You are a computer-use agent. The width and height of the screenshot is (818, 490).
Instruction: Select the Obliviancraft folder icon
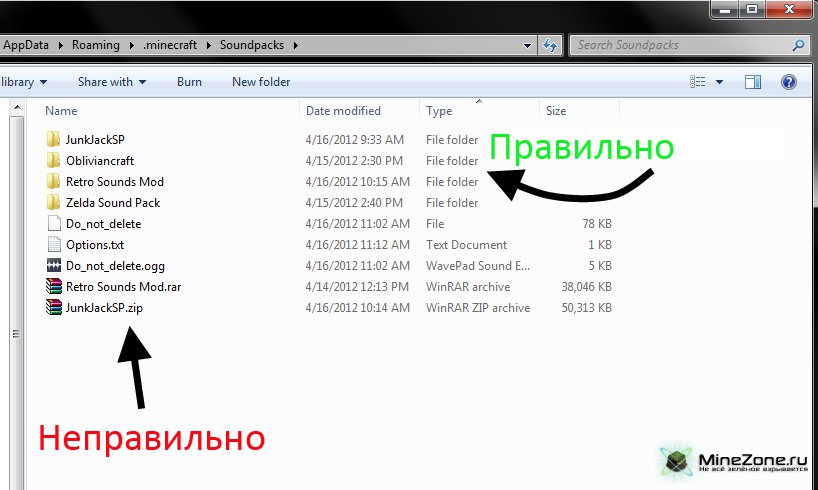(54, 160)
